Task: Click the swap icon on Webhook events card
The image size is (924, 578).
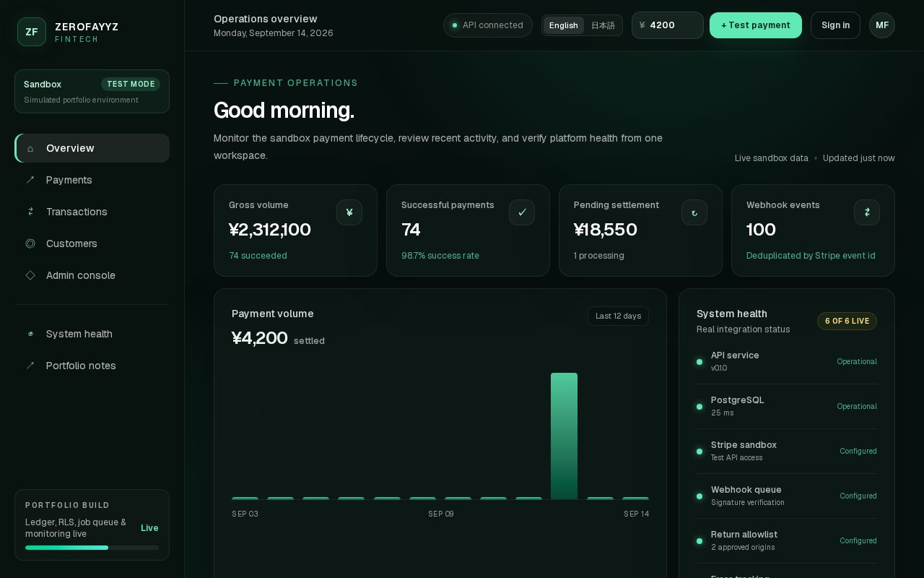Action: point(867,212)
